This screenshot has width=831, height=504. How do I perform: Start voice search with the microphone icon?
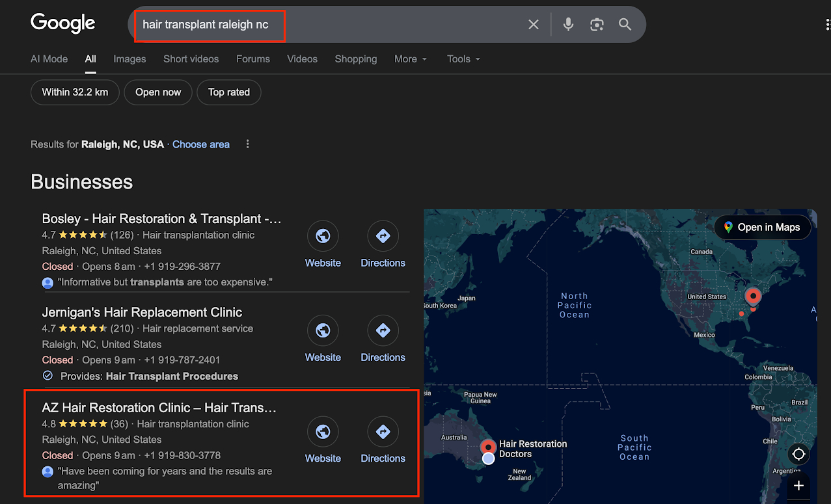click(x=568, y=25)
